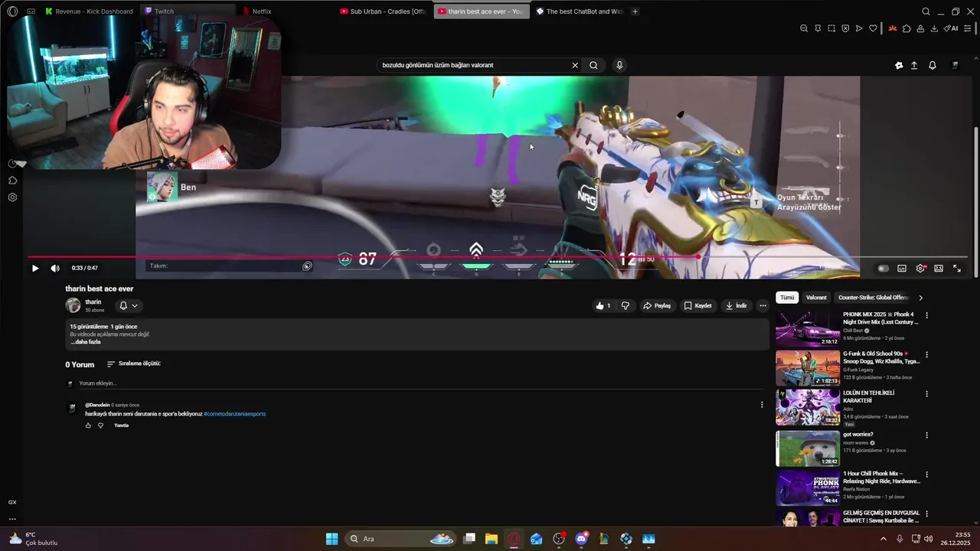Open YouTube notifications bell
The height and width of the screenshot is (551, 980).
coord(932,66)
